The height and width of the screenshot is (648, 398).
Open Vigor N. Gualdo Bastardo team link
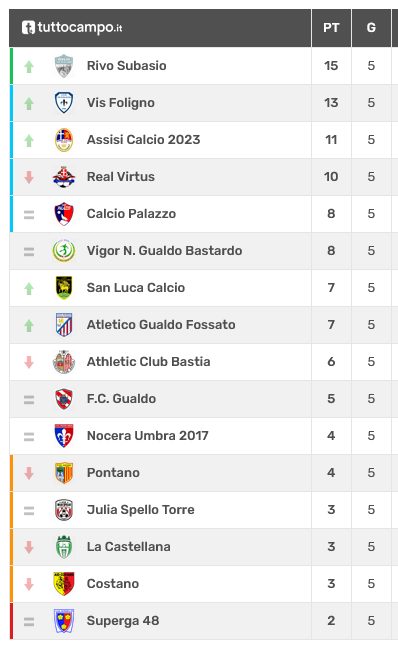tap(164, 251)
